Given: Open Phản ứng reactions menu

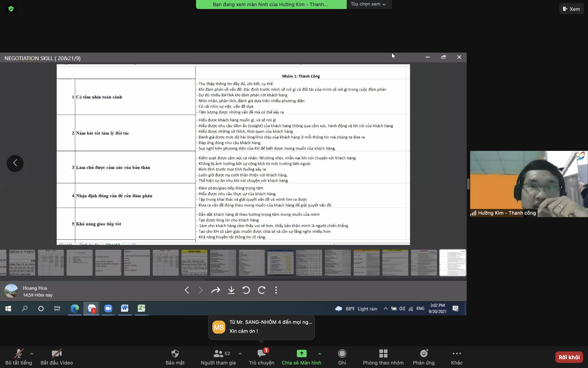Looking at the screenshot, I should 424,357.
